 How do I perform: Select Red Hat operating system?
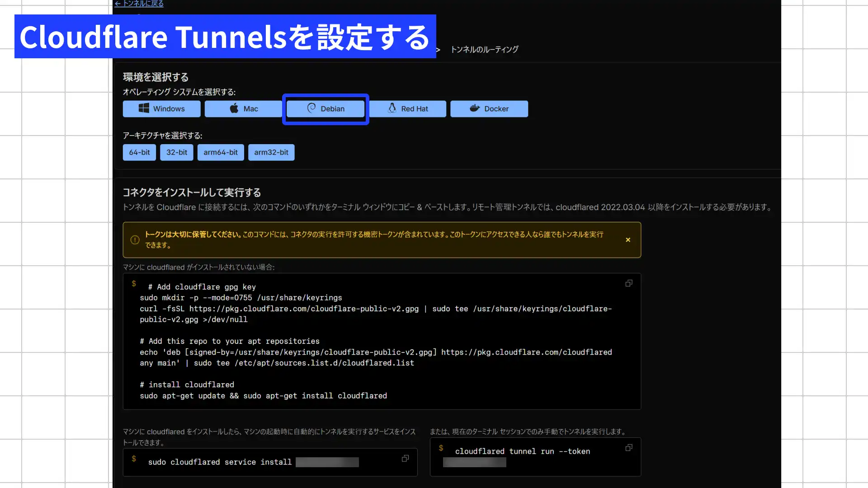coord(408,109)
